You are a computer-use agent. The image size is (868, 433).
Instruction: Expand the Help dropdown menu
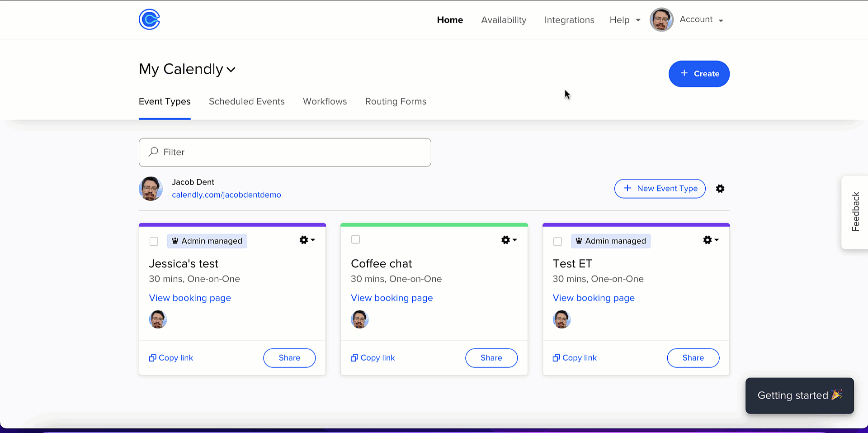click(625, 20)
